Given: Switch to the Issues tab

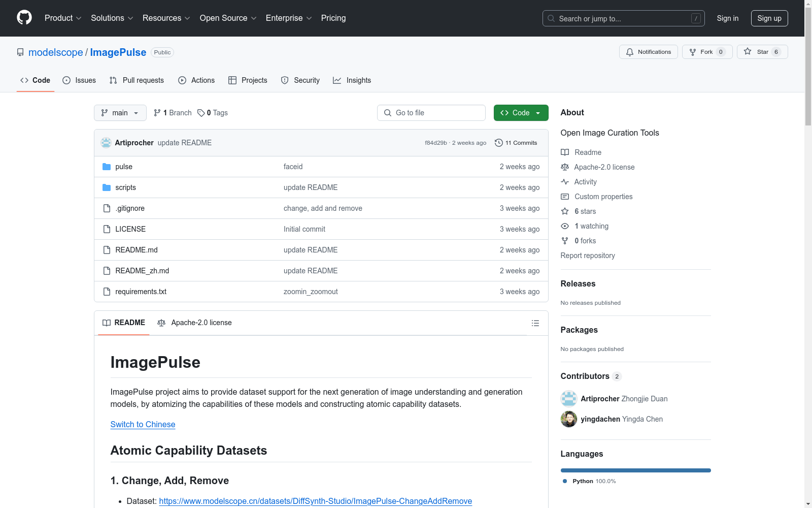Looking at the screenshot, I should click(79, 80).
